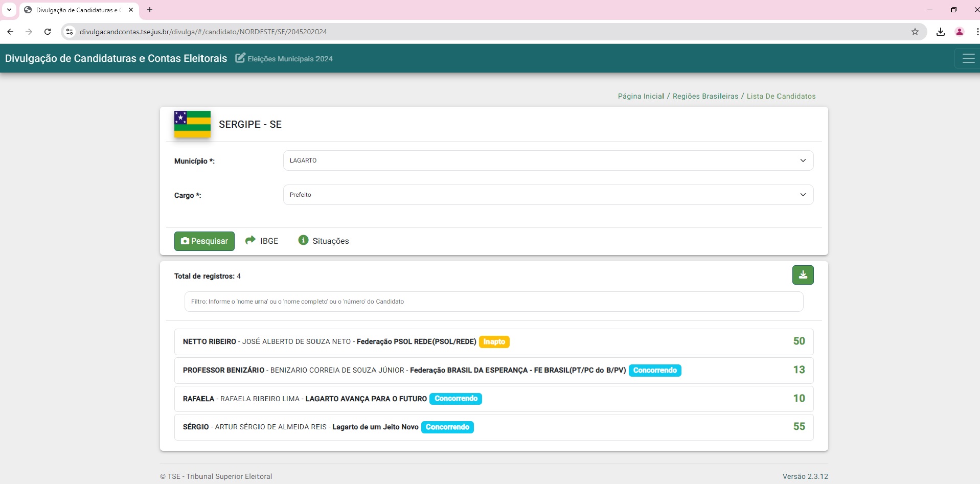
Task: Click candidate number 13
Action: [799, 370]
